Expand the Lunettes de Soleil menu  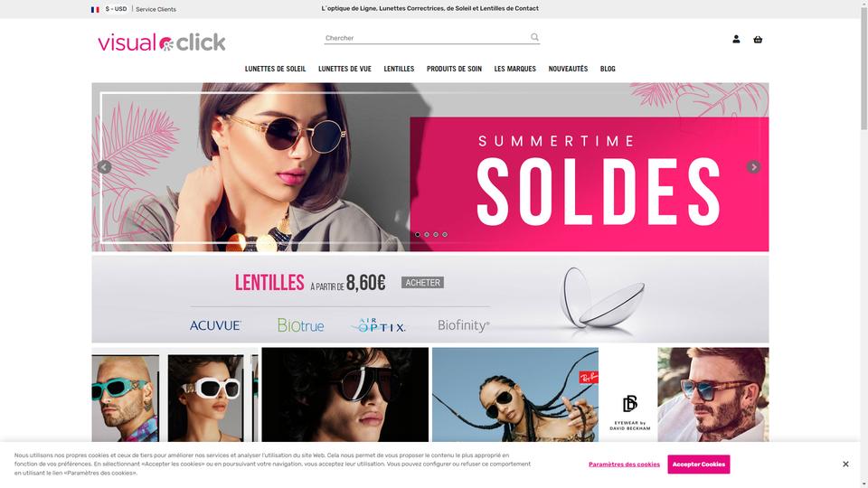275,69
